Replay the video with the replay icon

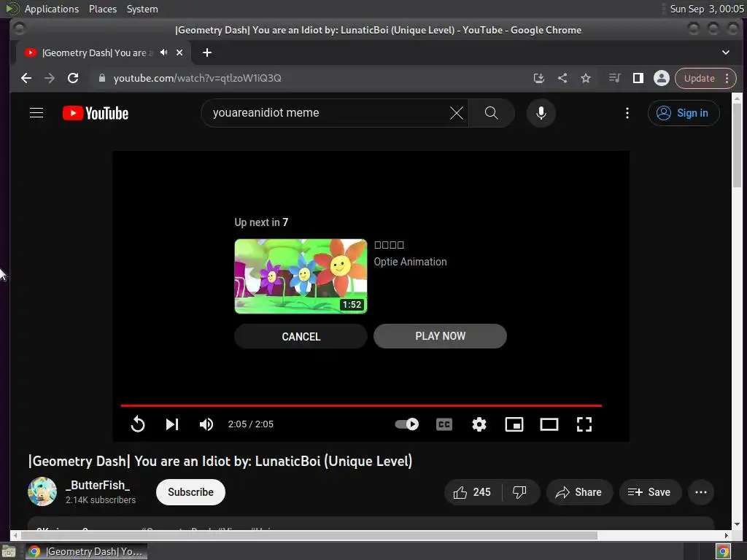pos(138,424)
